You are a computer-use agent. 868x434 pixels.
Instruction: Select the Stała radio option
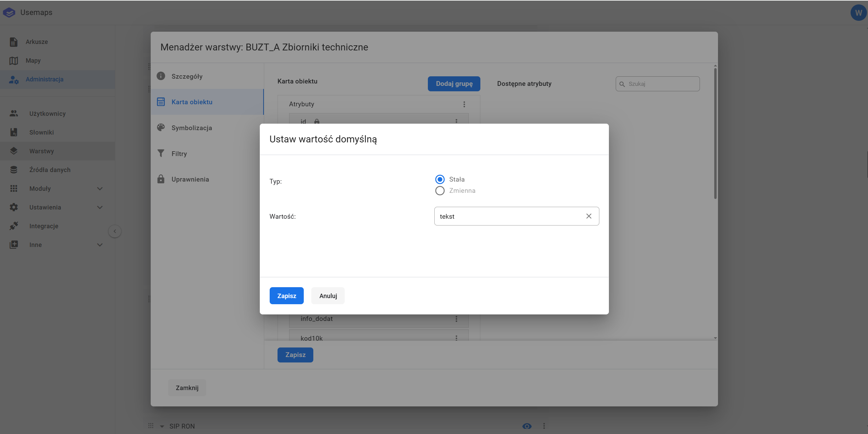point(440,179)
